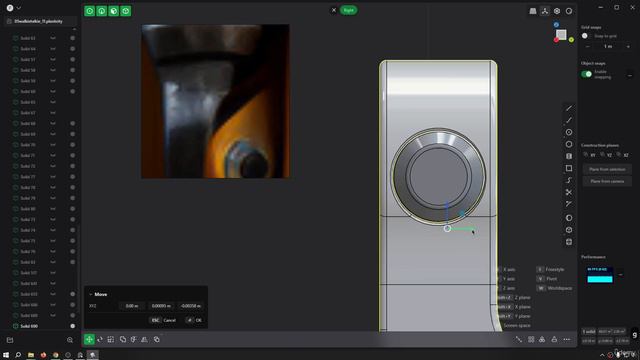Select edge selection mode icon
This screenshot has width=640, height=360.
(x=102, y=11)
